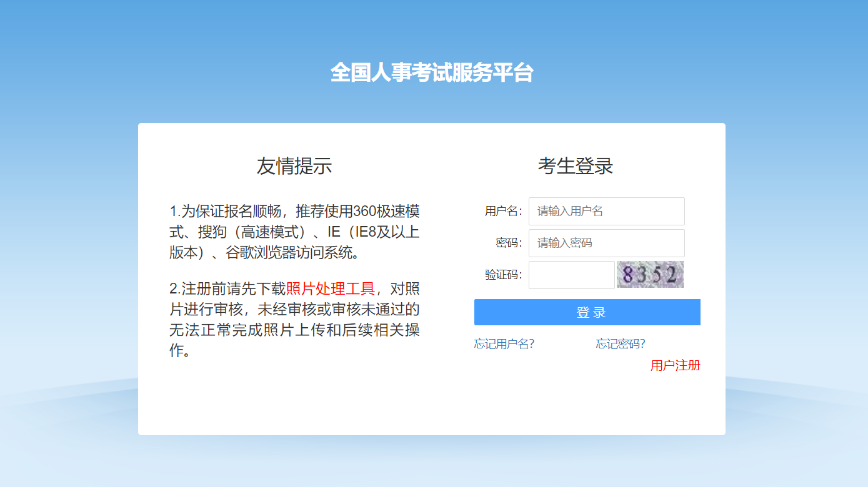Screen dimensions: 868x487
Task: Download the 照片处理工具 via red link
Action: coord(330,288)
